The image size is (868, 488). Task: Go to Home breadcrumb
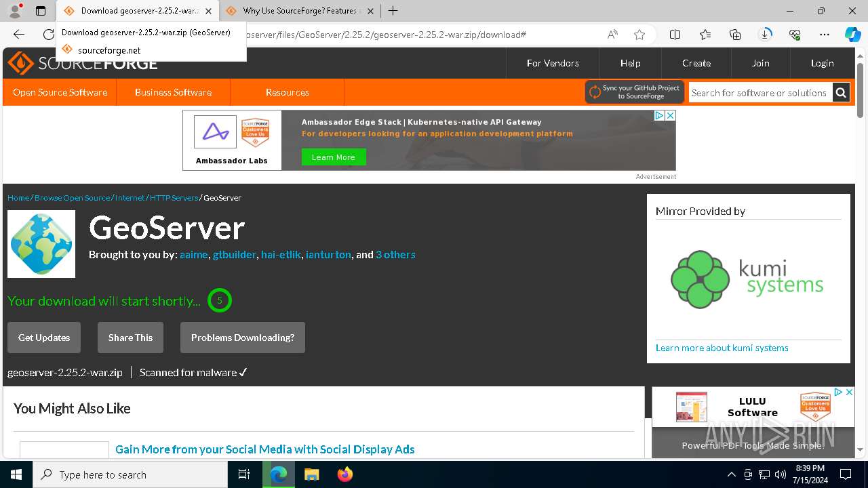(18, 198)
